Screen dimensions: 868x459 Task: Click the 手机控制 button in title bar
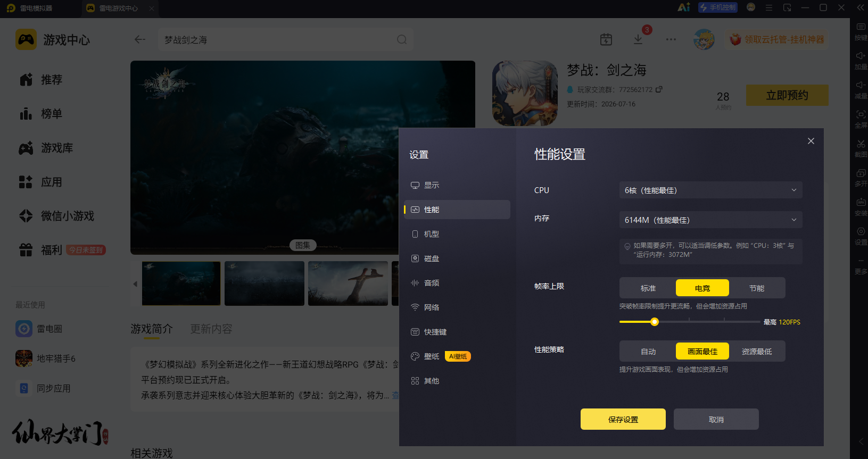tap(718, 7)
